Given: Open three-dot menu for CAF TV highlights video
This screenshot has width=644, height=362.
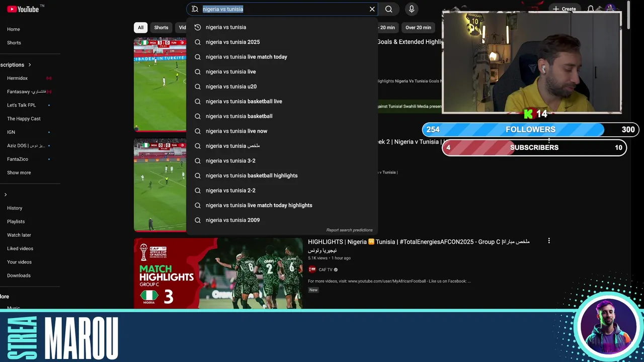Looking at the screenshot, I should click(x=549, y=241).
